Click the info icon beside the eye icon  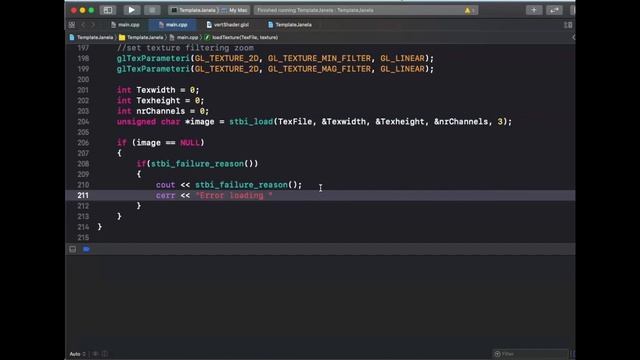105,354
